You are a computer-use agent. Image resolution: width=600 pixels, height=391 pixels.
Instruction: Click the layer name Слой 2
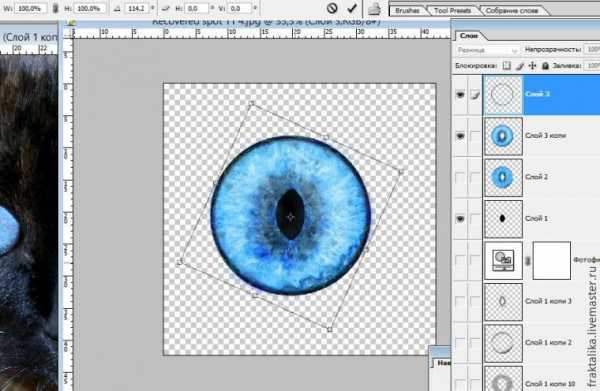[536, 177]
